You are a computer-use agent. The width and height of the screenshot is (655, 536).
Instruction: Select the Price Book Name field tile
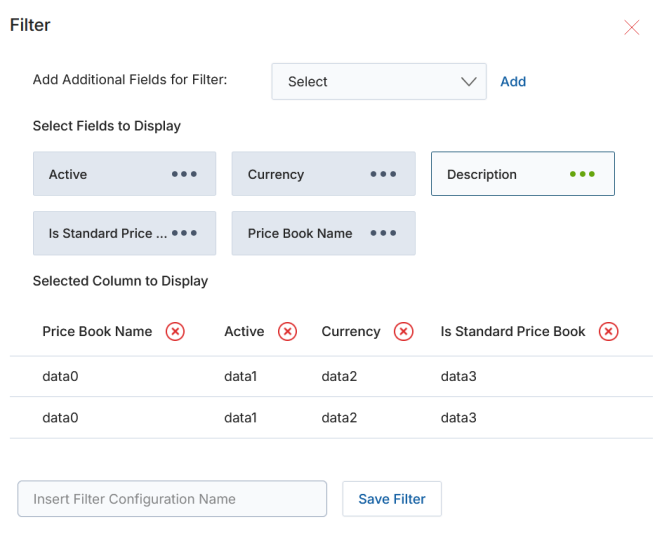point(323,233)
